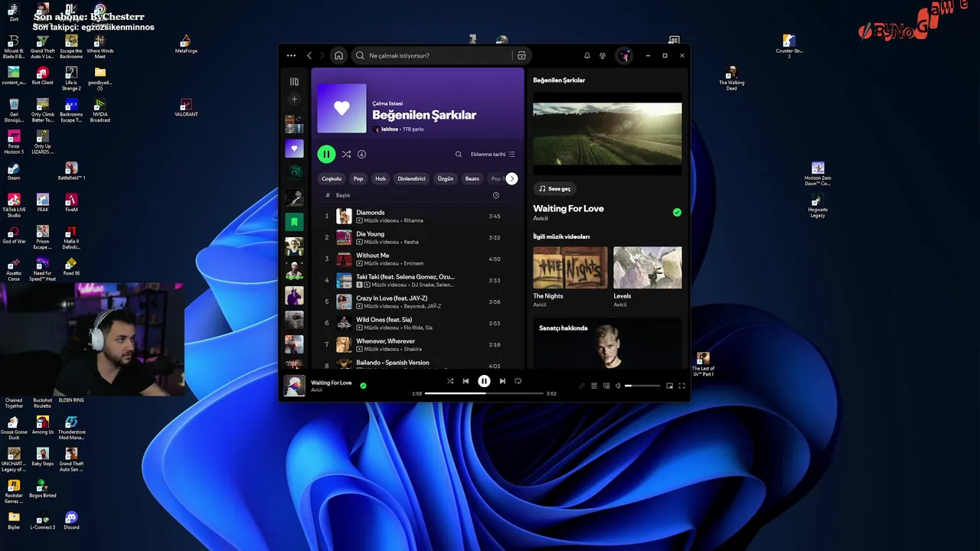
Task: Play the track Diamonds
Action: click(417, 217)
